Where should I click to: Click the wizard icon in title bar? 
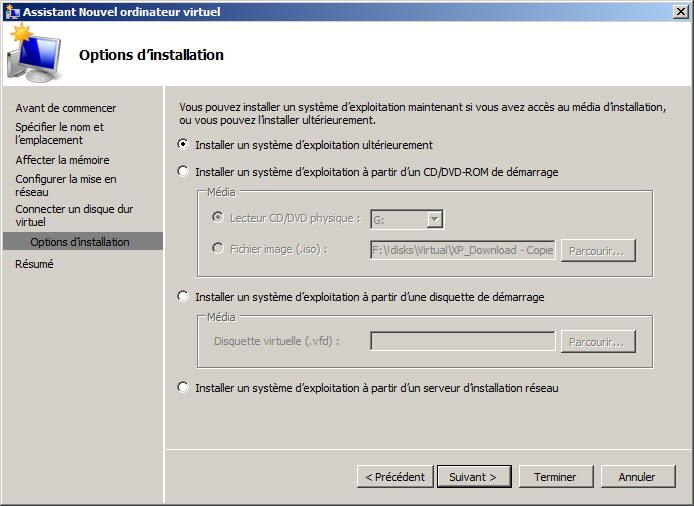click(x=12, y=12)
